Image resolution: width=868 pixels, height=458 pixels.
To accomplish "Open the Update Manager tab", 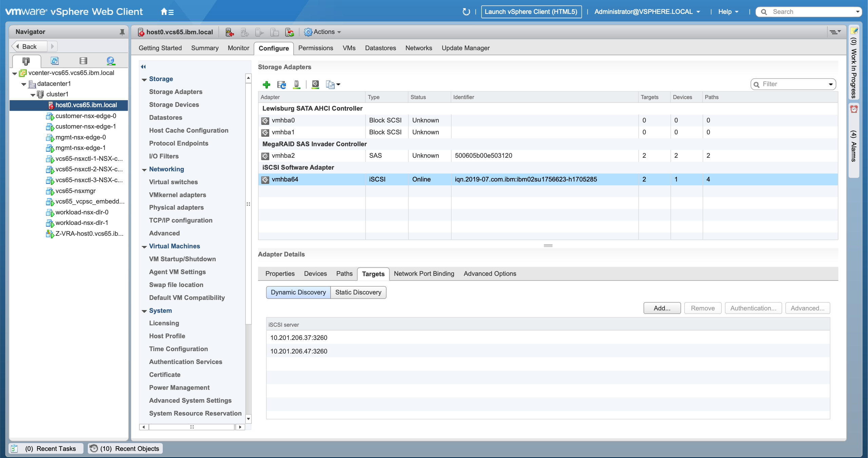I will click(466, 48).
